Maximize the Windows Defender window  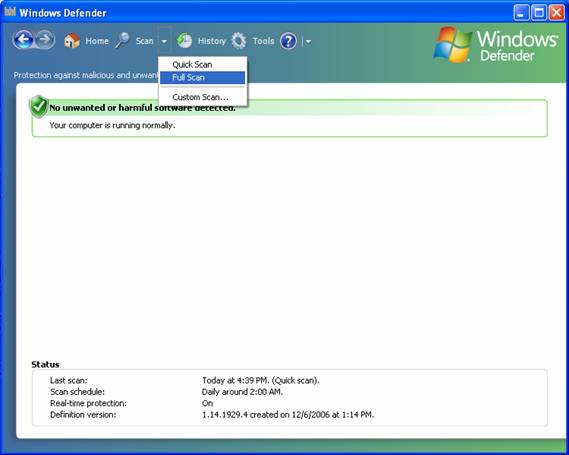click(539, 13)
